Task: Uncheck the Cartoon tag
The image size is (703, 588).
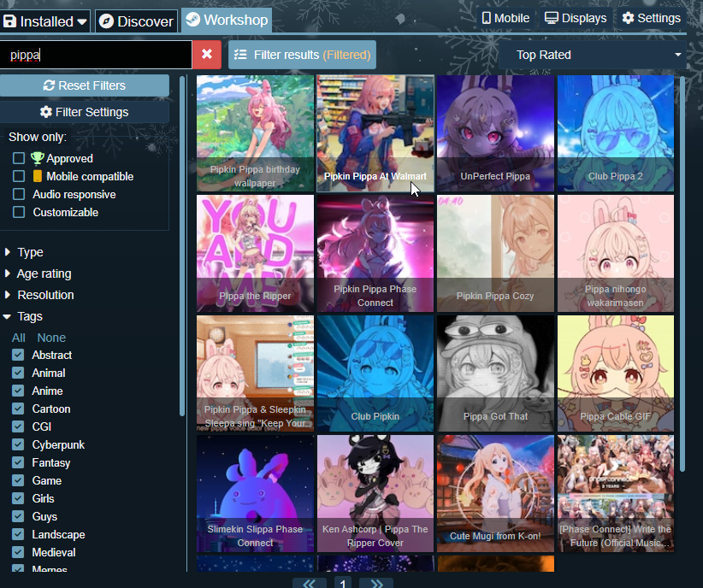Action: click(18, 409)
